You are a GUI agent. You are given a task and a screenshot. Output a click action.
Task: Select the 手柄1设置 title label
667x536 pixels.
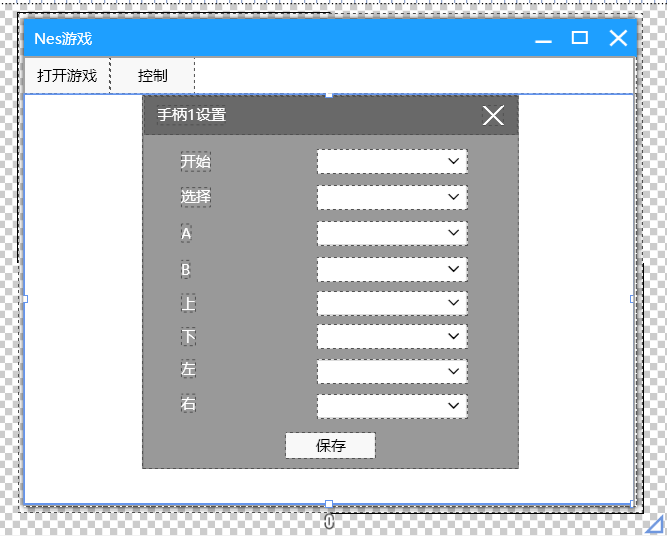tap(191, 114)
